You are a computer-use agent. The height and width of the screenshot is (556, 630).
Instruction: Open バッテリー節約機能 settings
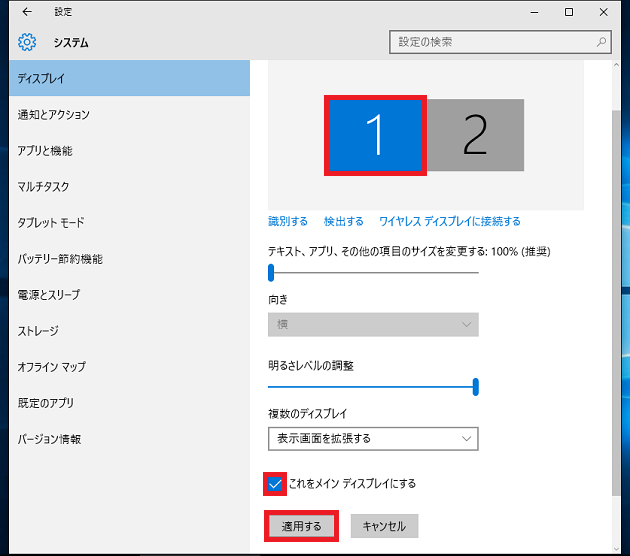coord(129,259)
